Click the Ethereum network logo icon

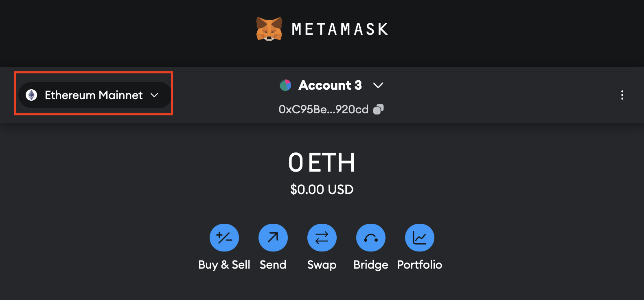tap(31, 95)
